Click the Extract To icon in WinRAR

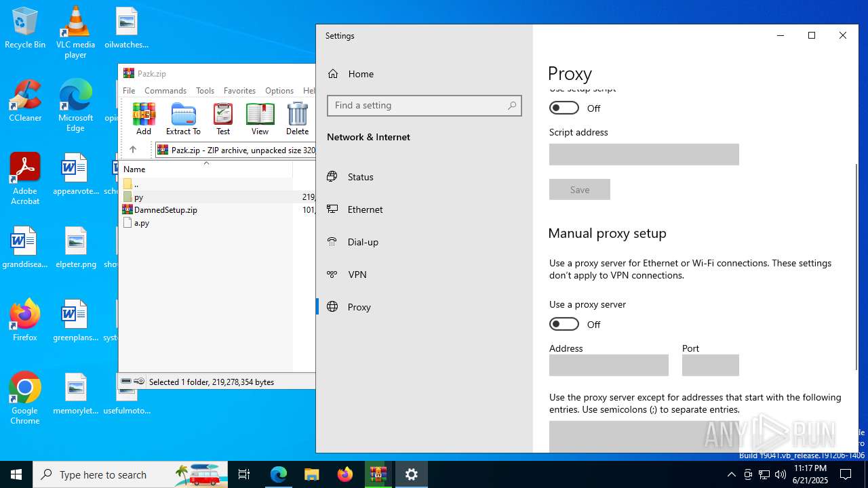click(x=183, y=119)
